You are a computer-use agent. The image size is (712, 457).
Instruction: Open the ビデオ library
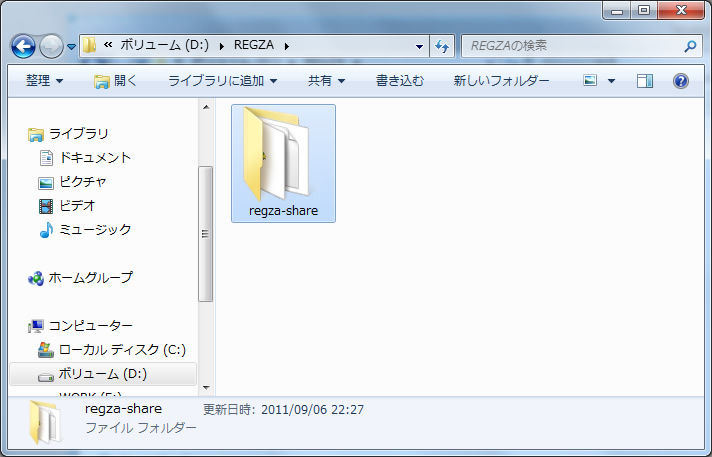[77, 206]
